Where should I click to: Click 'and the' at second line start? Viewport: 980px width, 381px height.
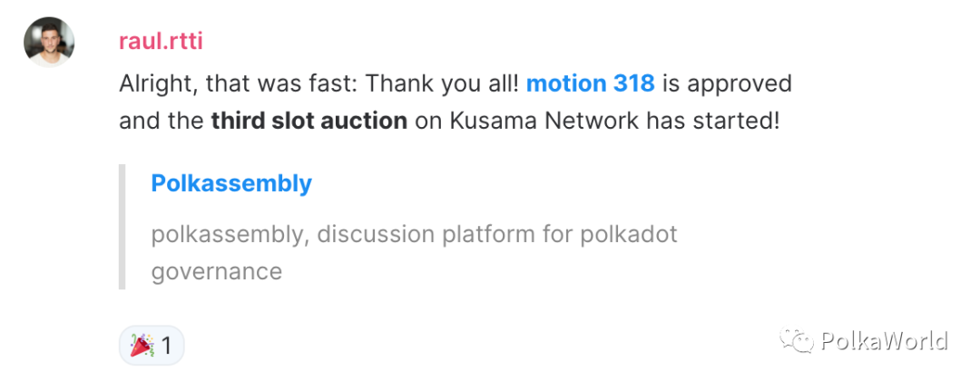[162, 121]
